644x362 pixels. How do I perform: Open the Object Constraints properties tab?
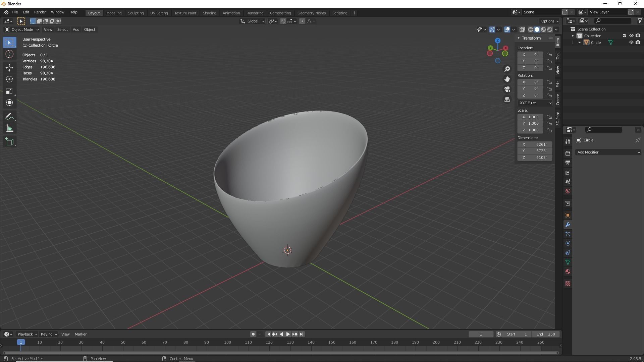568,253
